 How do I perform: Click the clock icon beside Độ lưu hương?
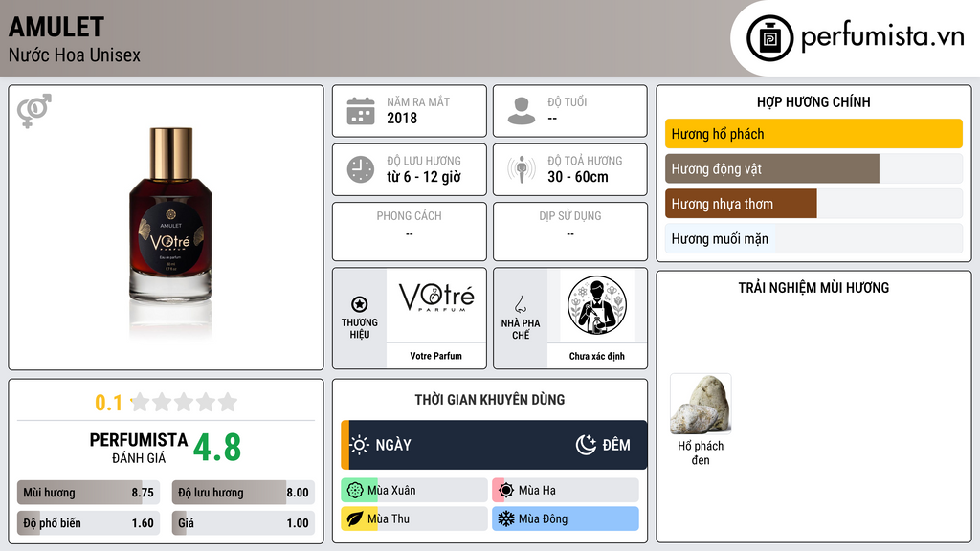click(x=361, y=169)
